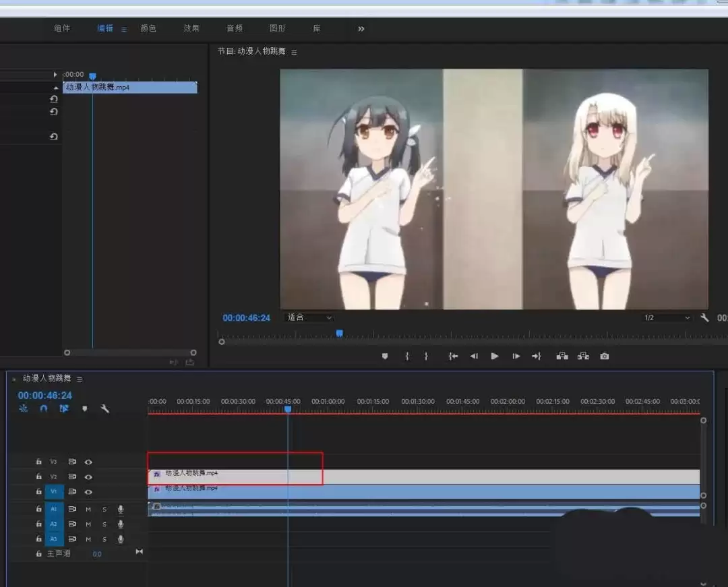This screenshot has height=587, width=728.
Task: Open timeline display settings wrench
Action: pyautogui.click(x=105, y=408)
